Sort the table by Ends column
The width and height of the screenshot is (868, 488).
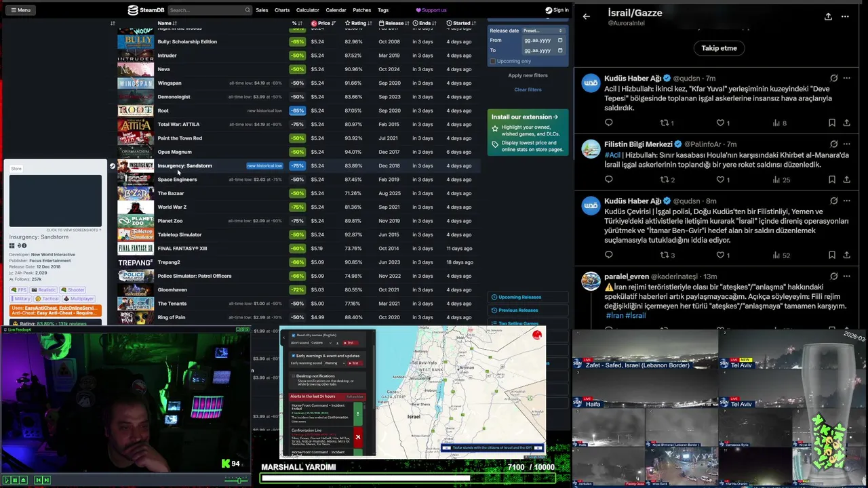point(425,23)
